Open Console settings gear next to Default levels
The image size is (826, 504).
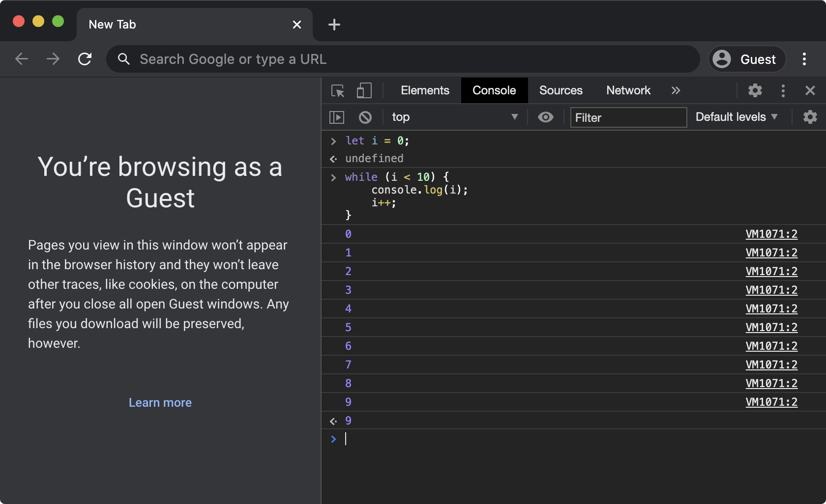(x=810, y=117)
